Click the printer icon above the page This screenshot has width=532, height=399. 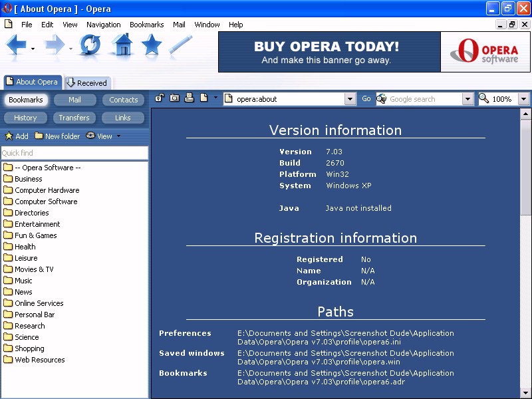(x=189, y=98)
